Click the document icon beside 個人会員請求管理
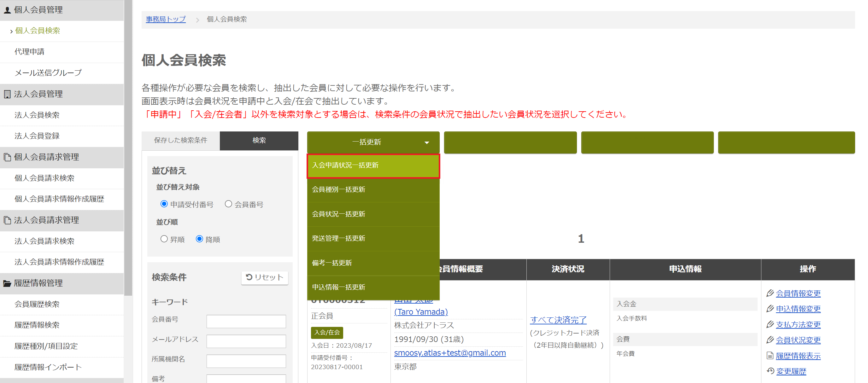Viewport: 868px width, 383px height. (x=7, y=157)
